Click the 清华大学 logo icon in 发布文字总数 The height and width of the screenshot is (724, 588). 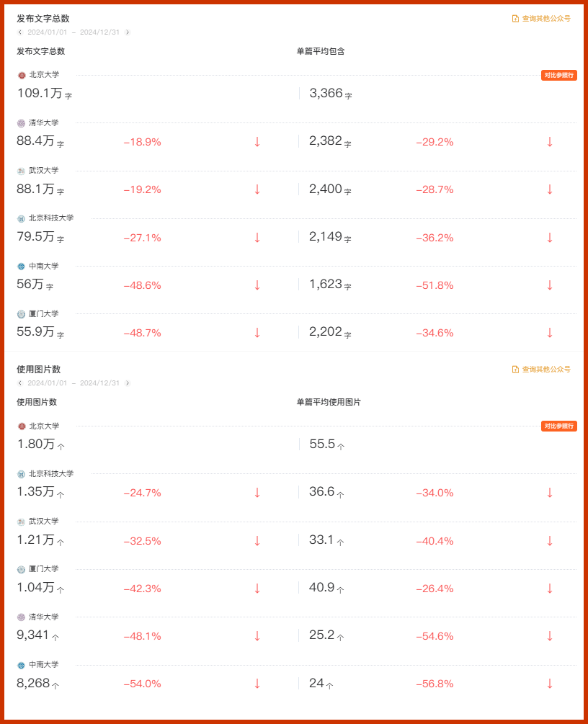click(x=21, y=123)
